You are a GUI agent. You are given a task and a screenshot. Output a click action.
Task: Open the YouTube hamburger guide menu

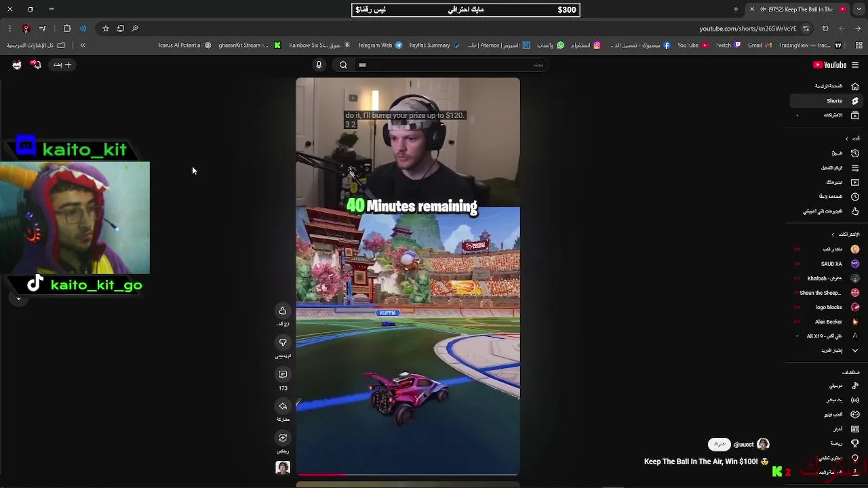click(855, 65)
